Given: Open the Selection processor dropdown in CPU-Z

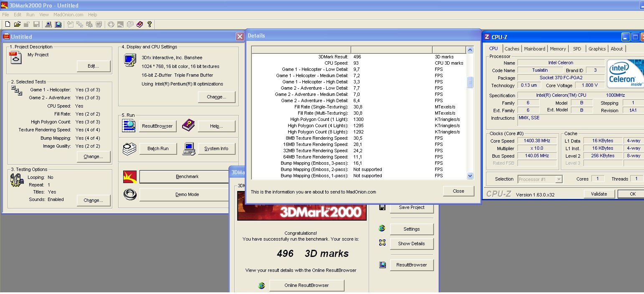Looking at the screenshot, I should [540, 179].
